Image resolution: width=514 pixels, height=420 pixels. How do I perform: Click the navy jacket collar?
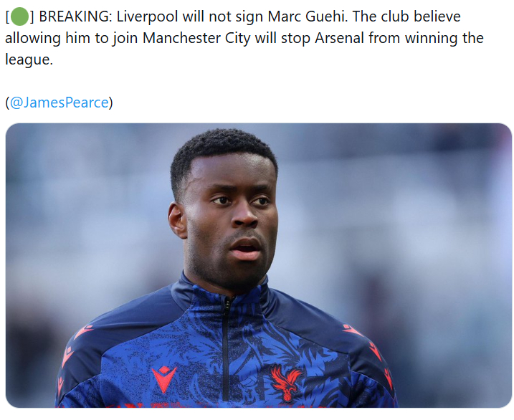click(x=224, y=288)
